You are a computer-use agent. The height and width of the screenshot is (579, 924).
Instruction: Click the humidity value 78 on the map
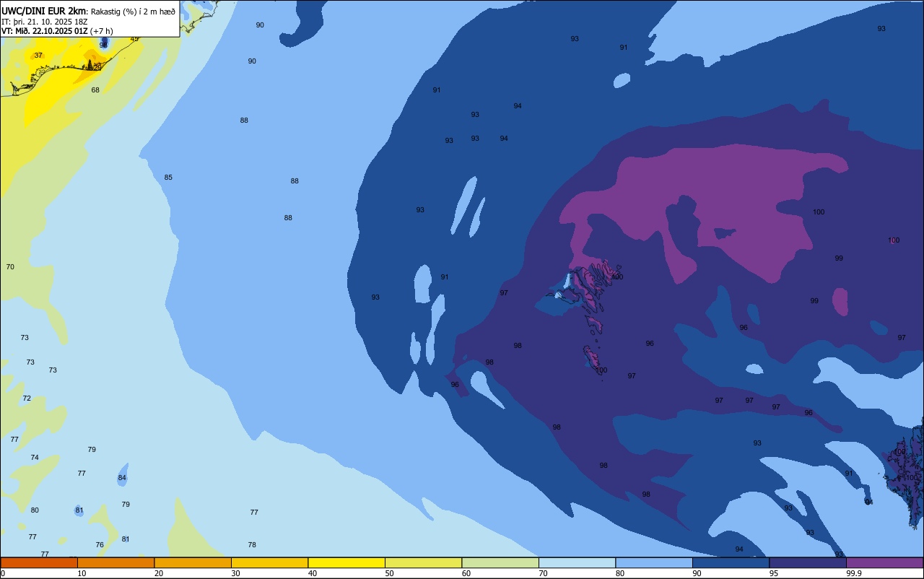[x=252, y=544]
